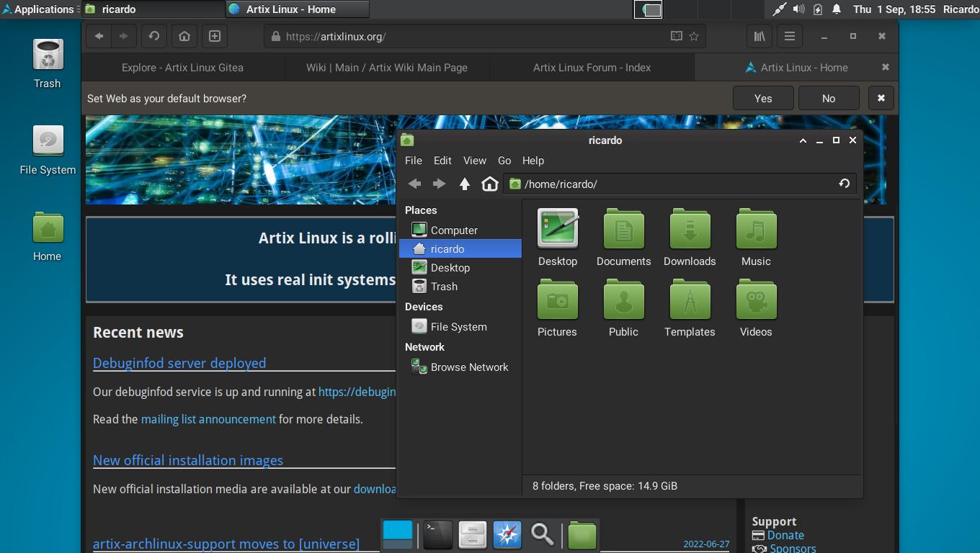
Task: Click browser back button
Action: [99, 36]
